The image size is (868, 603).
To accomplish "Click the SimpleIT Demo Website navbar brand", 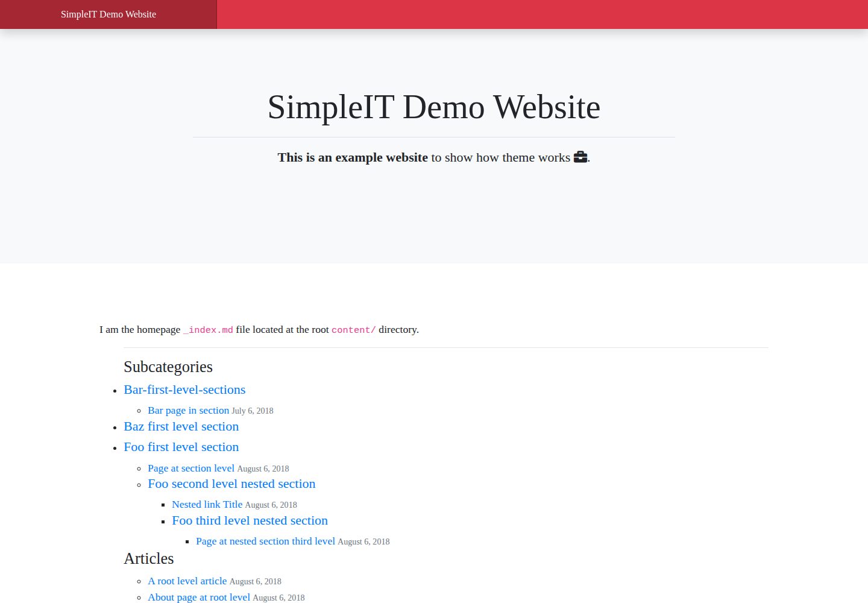I will tap(108, 14).
